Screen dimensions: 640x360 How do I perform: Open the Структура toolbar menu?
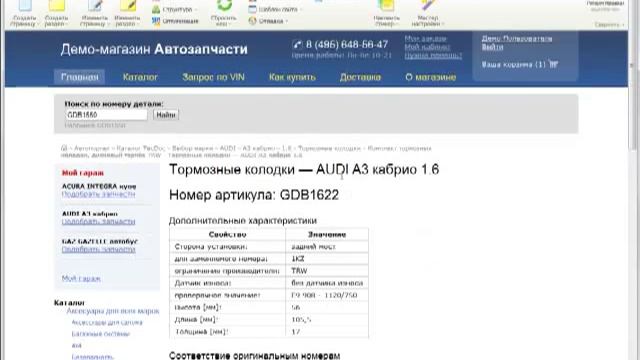[175, 9]
